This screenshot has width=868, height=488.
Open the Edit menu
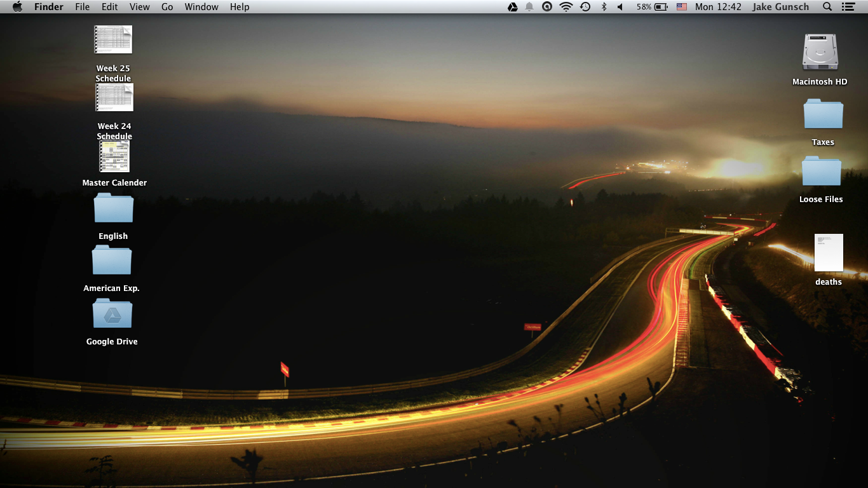pos(110,7)
